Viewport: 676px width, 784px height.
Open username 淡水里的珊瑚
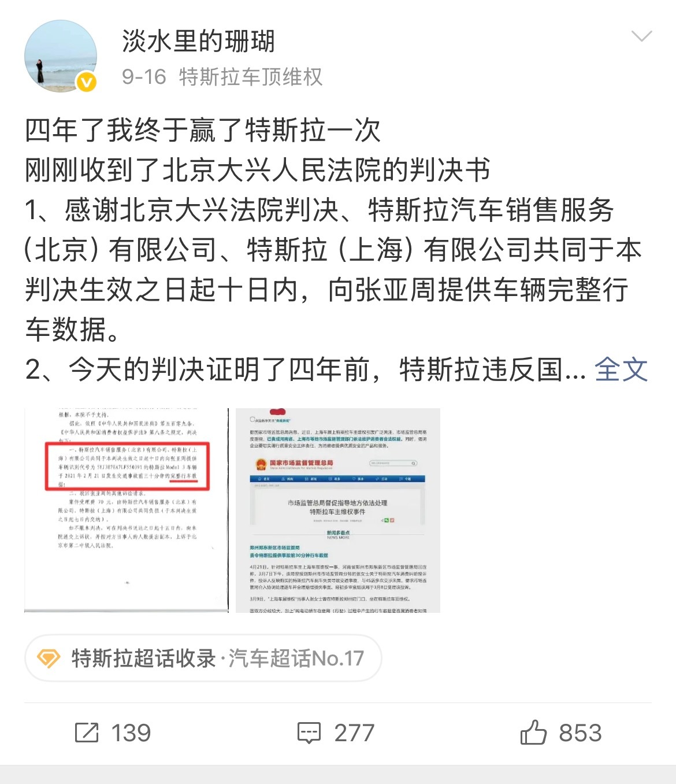[x=198, y=42]
